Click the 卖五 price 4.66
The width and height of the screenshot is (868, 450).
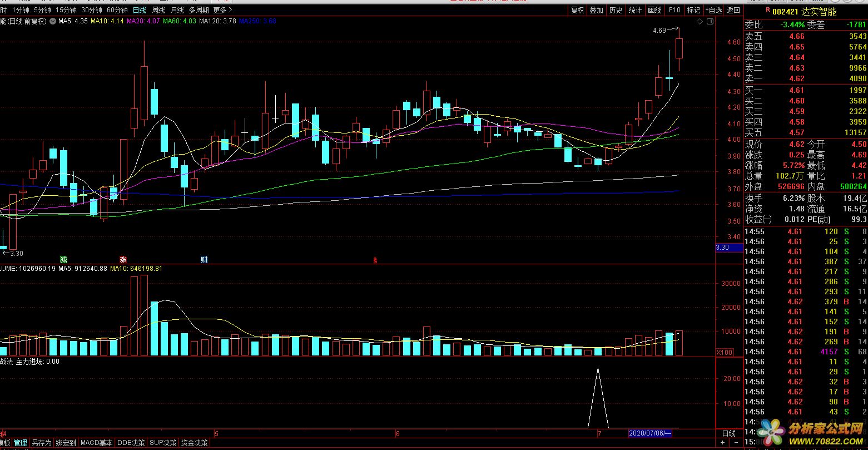click(x=797, y=36)
